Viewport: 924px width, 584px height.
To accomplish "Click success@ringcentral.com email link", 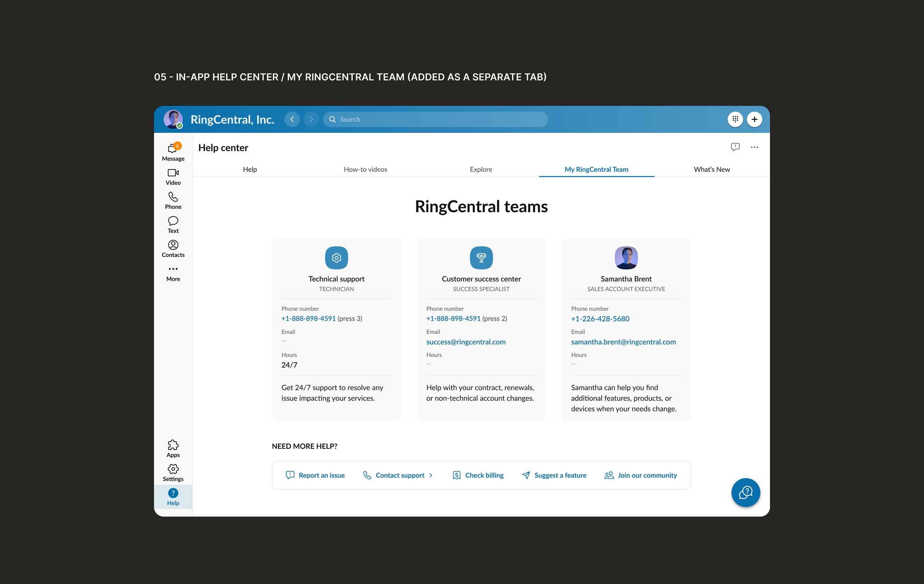I will (465, 342).
